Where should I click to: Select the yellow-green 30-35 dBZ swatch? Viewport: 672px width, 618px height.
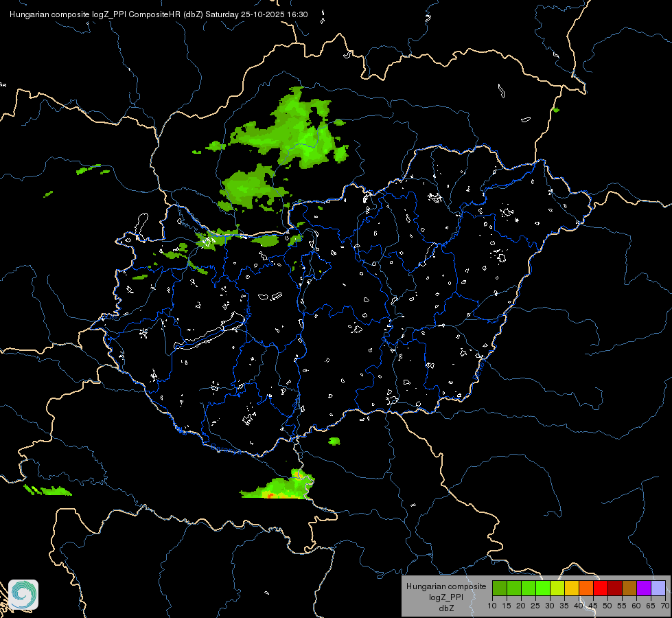pyautogui.click(x=557, y=588)
